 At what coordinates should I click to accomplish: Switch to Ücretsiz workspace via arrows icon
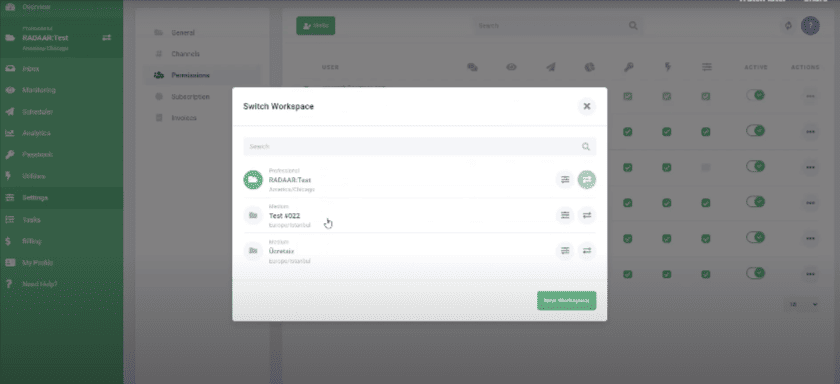pos(587,251)
